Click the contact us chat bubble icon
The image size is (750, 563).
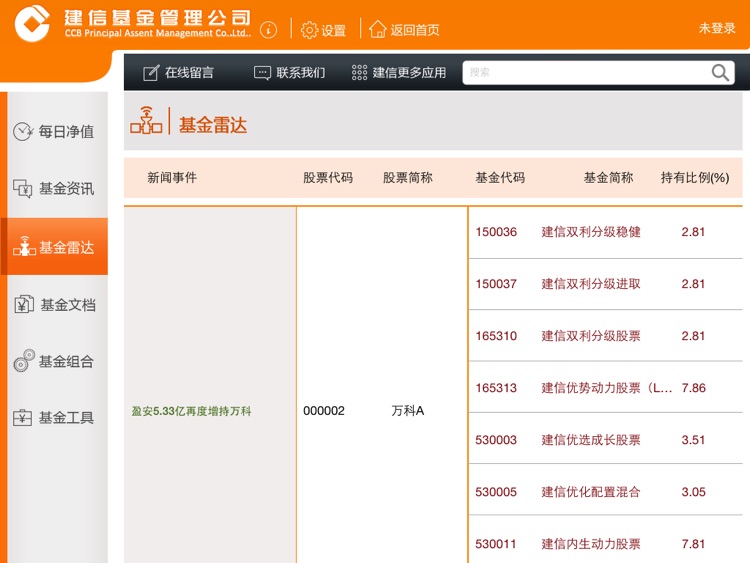pyautogui.click(x=262, y=73)
